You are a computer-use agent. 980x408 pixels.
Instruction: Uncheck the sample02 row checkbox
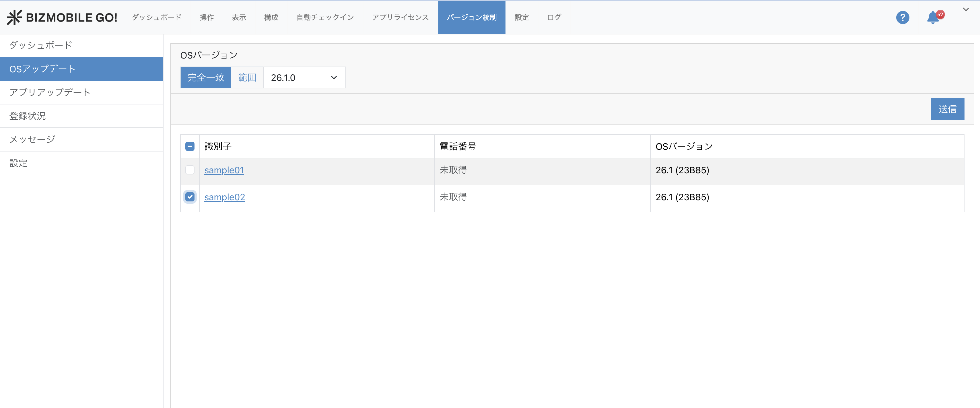190,197
